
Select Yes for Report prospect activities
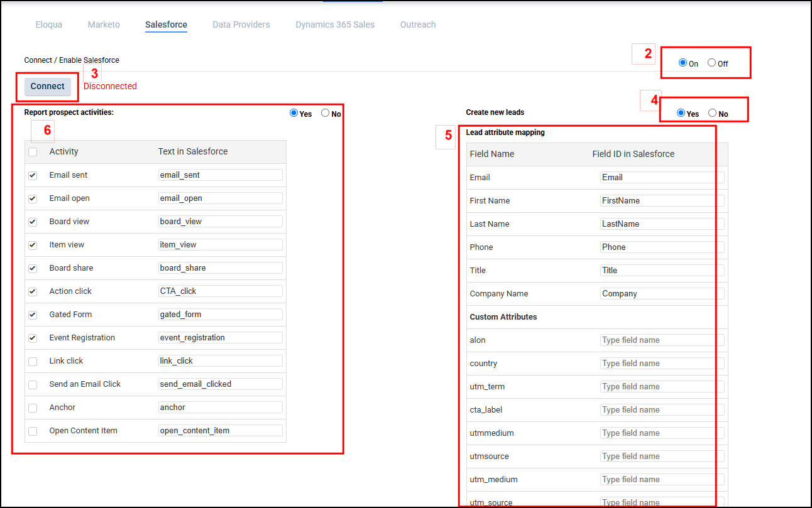(x=294, y=114)
